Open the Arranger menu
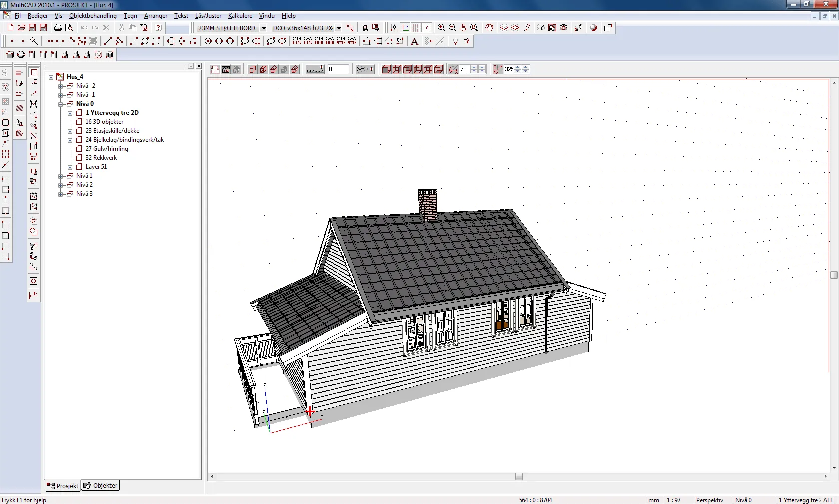The width and height of the screenshot is (839, 504). 155,16
